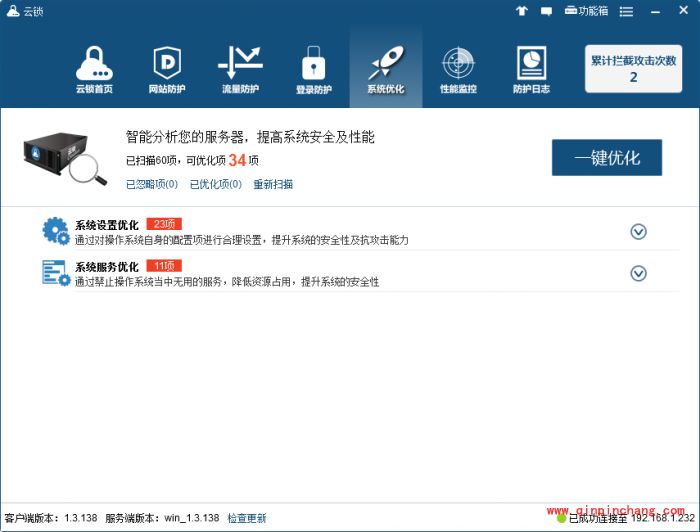This screenshot has height=532, width=700.
Task: Open the 防护日志 protection log tab
Action: click(531, 70)
